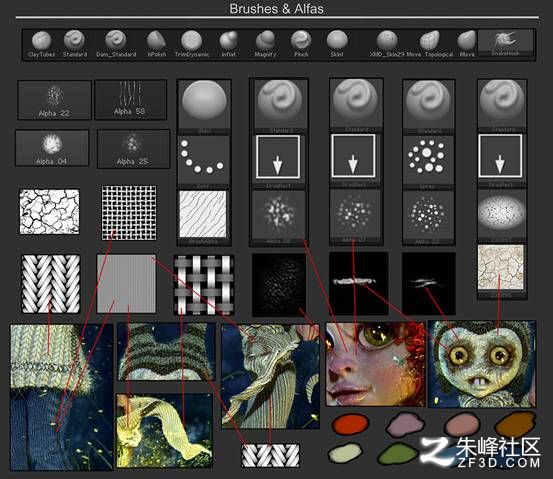This screenshot has height=479, width=553.
Task: Pick the green color swatch
Action: pyautogui.click(x=397, y=454)
